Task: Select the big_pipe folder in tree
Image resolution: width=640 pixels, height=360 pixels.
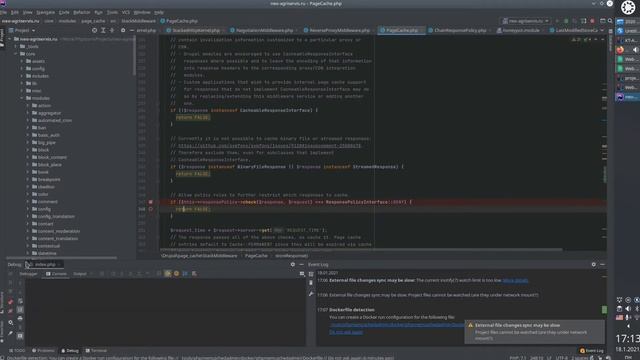Action: pyautogui.click(x=47, y=142)
